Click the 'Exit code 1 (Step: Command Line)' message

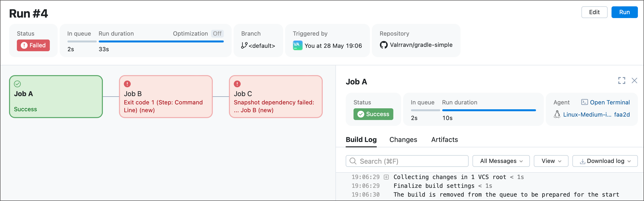(x=163, y=106)
